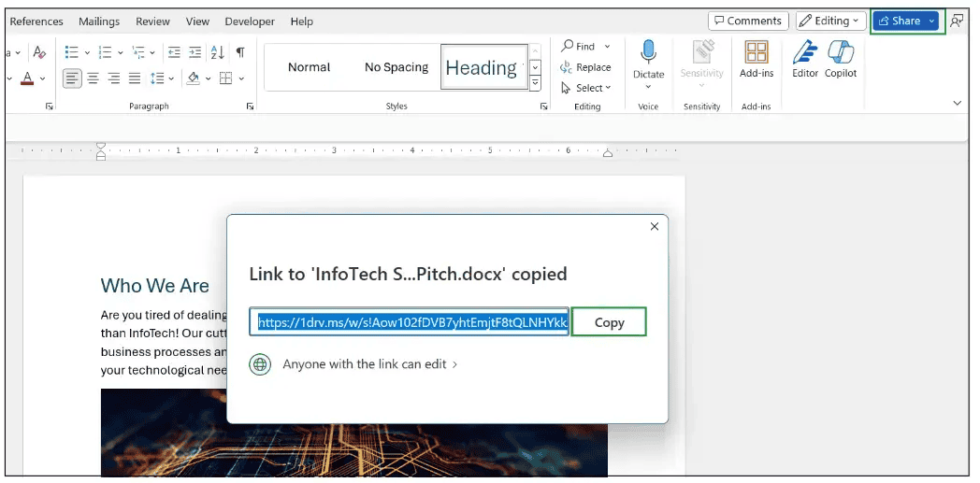Open shading color dropdown arrow

208,78
